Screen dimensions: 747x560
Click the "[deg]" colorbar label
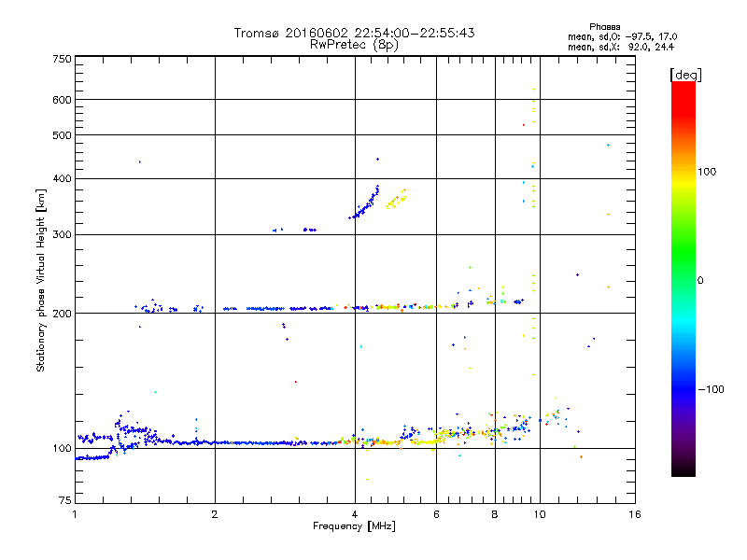[685, 75]
